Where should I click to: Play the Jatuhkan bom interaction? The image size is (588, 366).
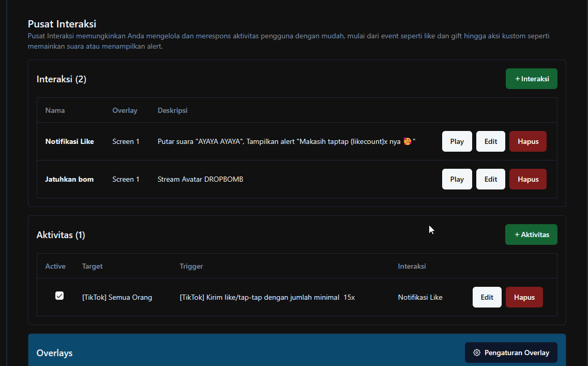pos(457,179)
